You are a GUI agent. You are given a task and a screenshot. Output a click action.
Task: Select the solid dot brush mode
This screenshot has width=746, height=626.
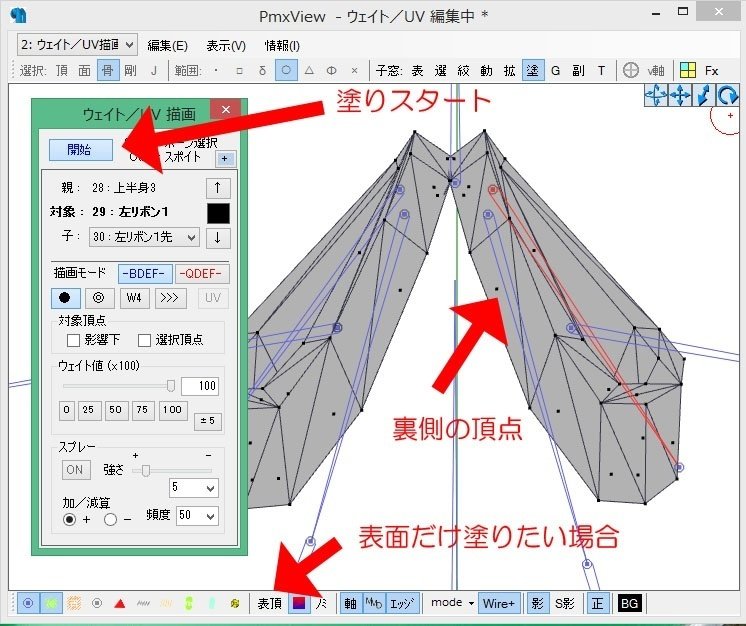65,298
